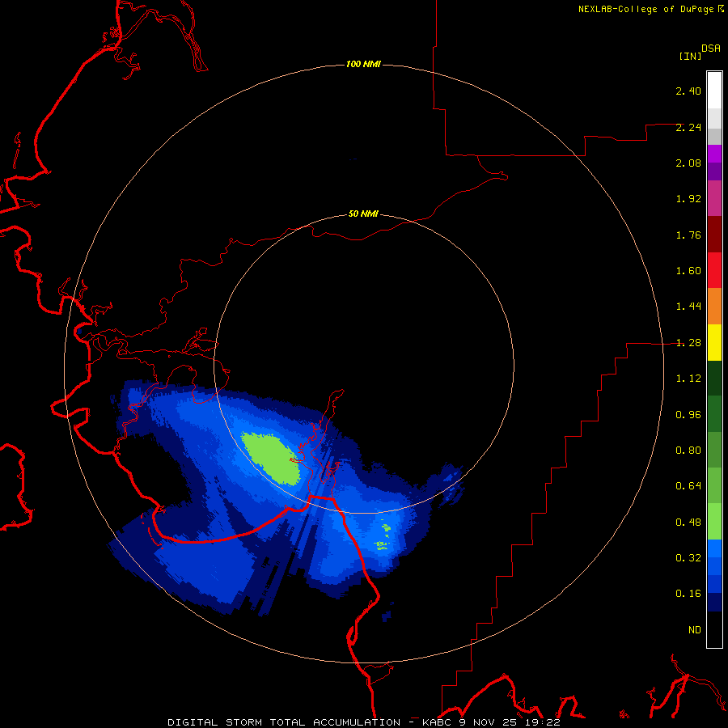Screen dimensions: 728x728
Task: Select the 0.48 legend value
Action: [x=688, y=523]
